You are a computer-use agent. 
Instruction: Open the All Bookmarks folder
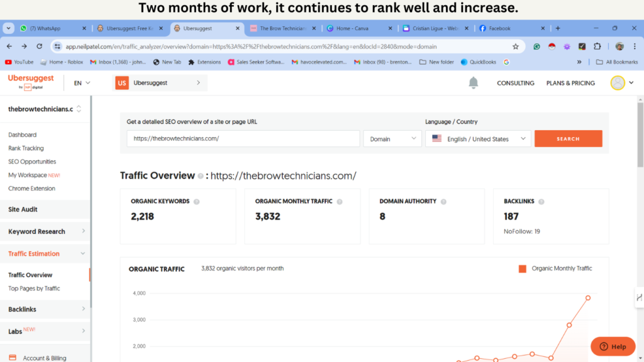tap(617, 62)
